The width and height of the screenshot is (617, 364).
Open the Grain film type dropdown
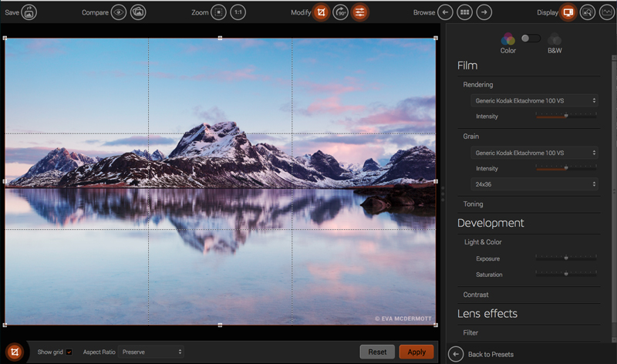[534, 153]
